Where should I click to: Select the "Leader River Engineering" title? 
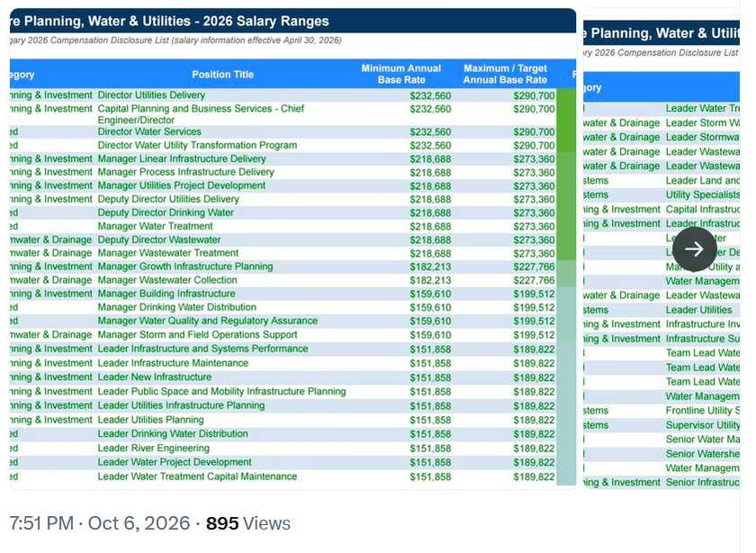(x=154, y=449)
